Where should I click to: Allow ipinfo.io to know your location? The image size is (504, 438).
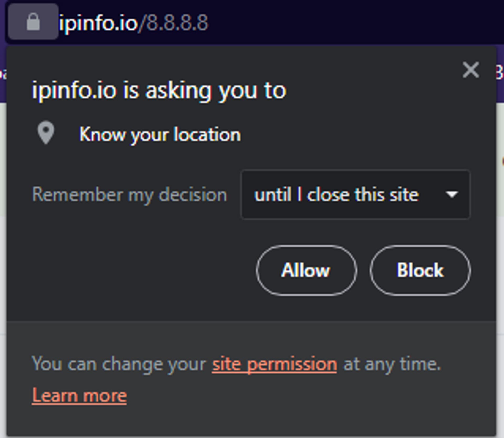[306, 270]
